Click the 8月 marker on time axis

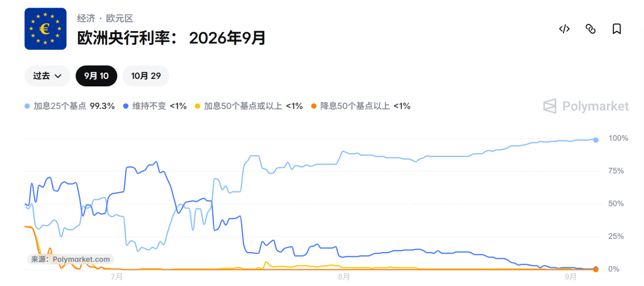(x=344, y=277)
